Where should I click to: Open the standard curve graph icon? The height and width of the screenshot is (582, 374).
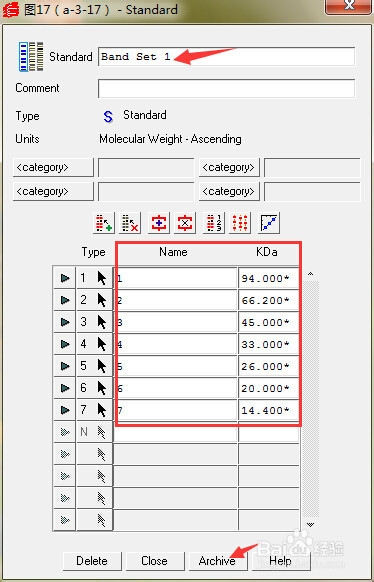pyautogui.click(x=269, y=223)
